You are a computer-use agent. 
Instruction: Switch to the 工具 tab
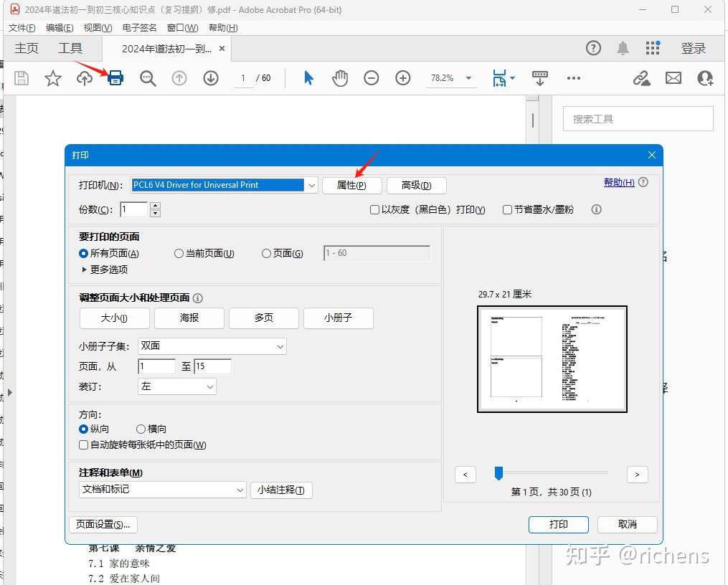(70, 48)
